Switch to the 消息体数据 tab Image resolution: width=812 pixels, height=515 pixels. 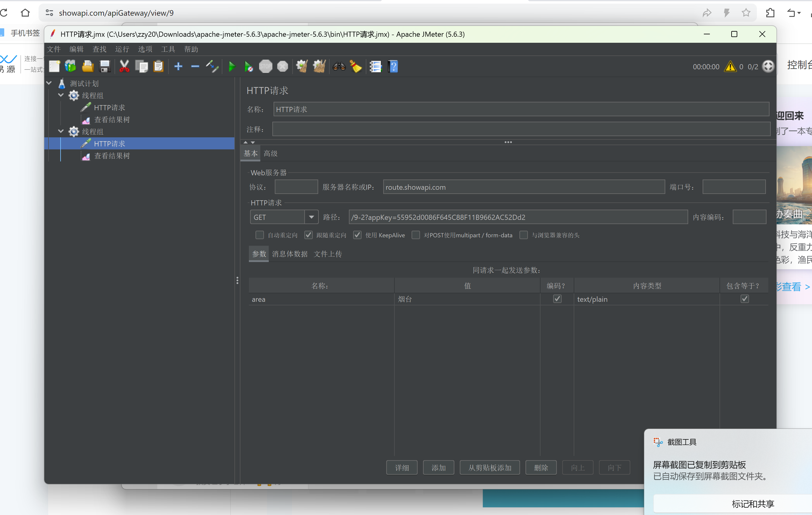(289, 254)
